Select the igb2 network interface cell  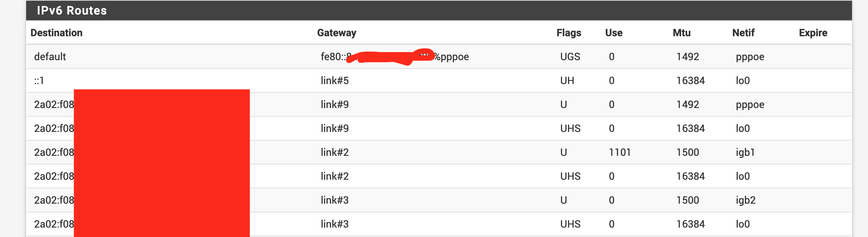click(x=746, y=200)
